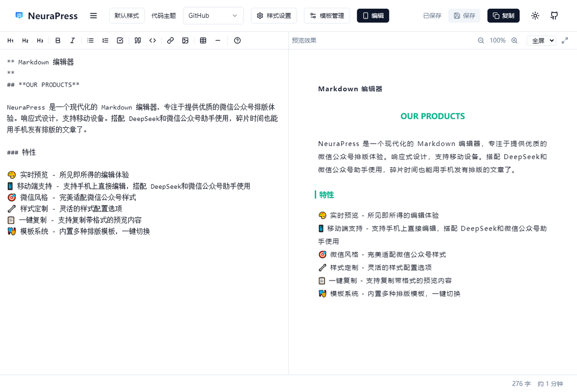The height and width of the screenshot is (392, 577).
Task: Insert a numbered ordered list
Action: coord(105,41)
